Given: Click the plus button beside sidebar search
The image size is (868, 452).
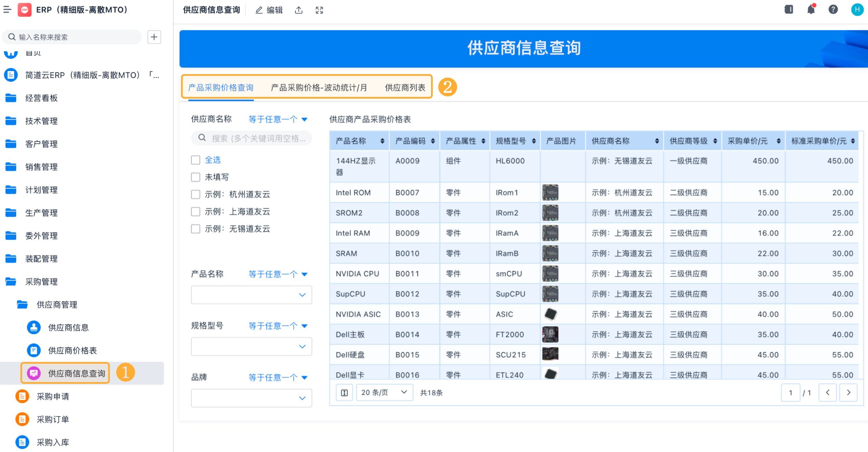Looking at the screenshot, I should (x=154, y=37).
